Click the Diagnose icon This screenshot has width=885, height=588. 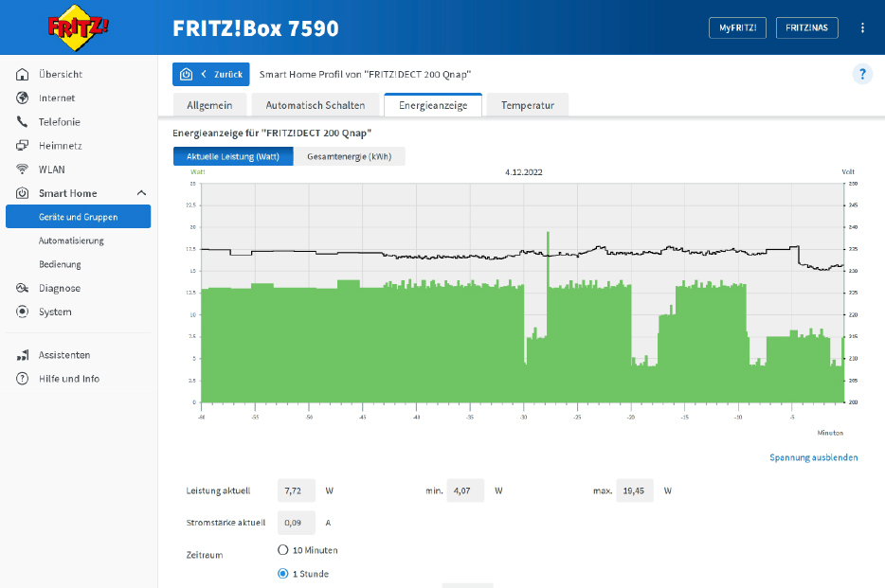pyautogui.click(x=22, y=288)
